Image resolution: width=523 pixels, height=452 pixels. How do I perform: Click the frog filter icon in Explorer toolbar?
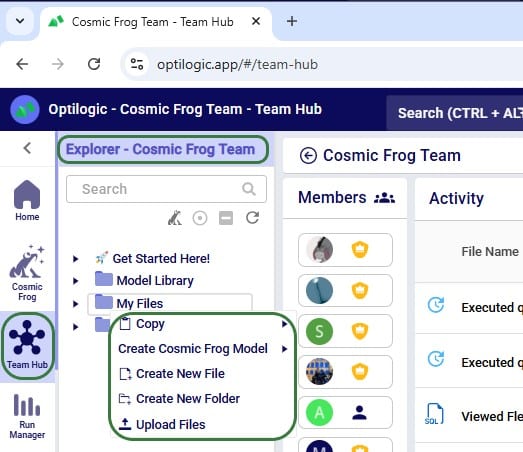[x=175, y=218]
